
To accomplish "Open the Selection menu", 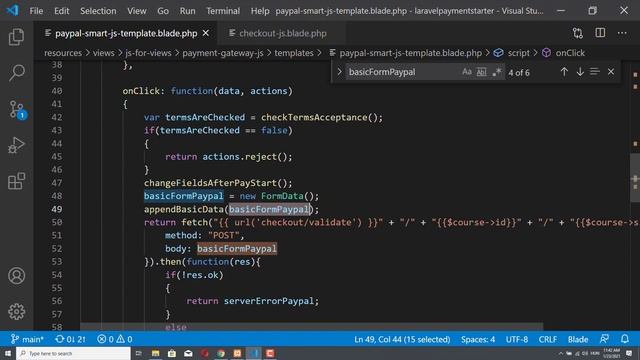I will [98, 11].
